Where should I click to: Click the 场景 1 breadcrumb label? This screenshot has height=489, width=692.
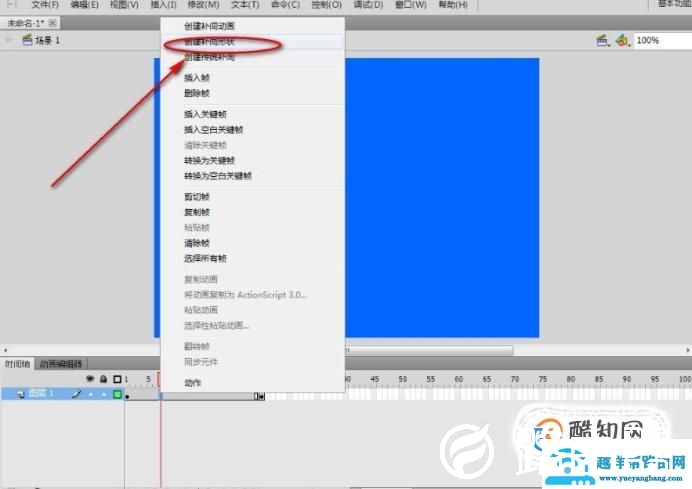[47, 40]
